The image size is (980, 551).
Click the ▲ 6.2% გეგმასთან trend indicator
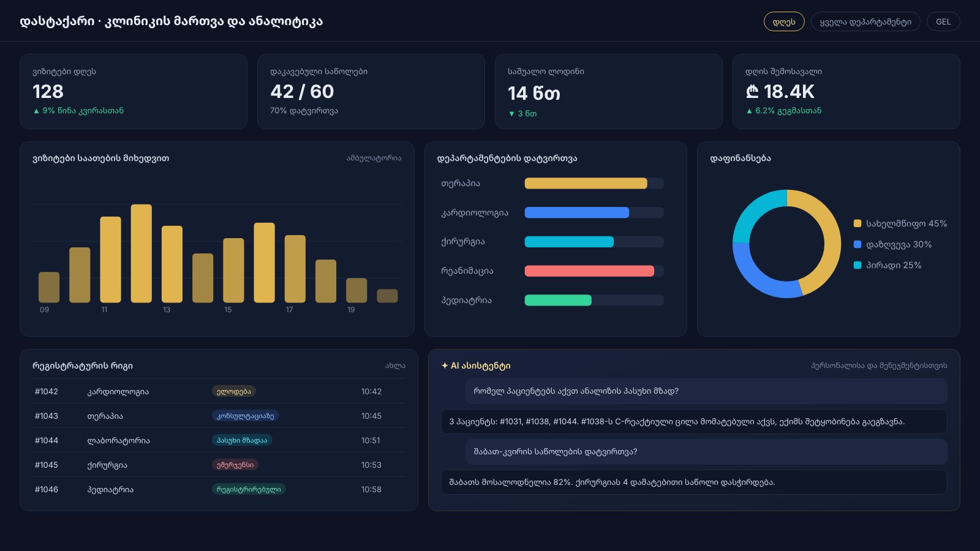[x=783, y=111]
